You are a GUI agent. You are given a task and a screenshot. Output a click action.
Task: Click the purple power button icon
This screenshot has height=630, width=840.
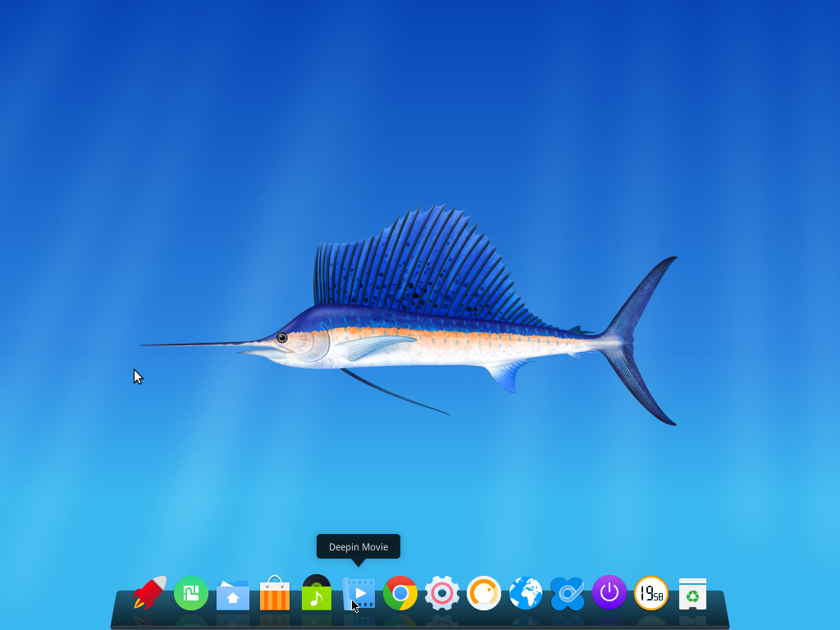(609, 592)
